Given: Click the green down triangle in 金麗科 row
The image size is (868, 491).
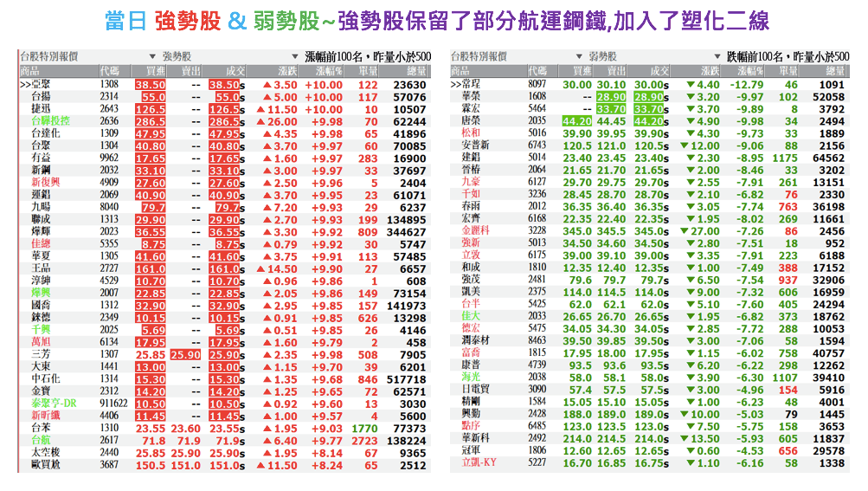Looking at the screenshot, I should pos(690,232).
